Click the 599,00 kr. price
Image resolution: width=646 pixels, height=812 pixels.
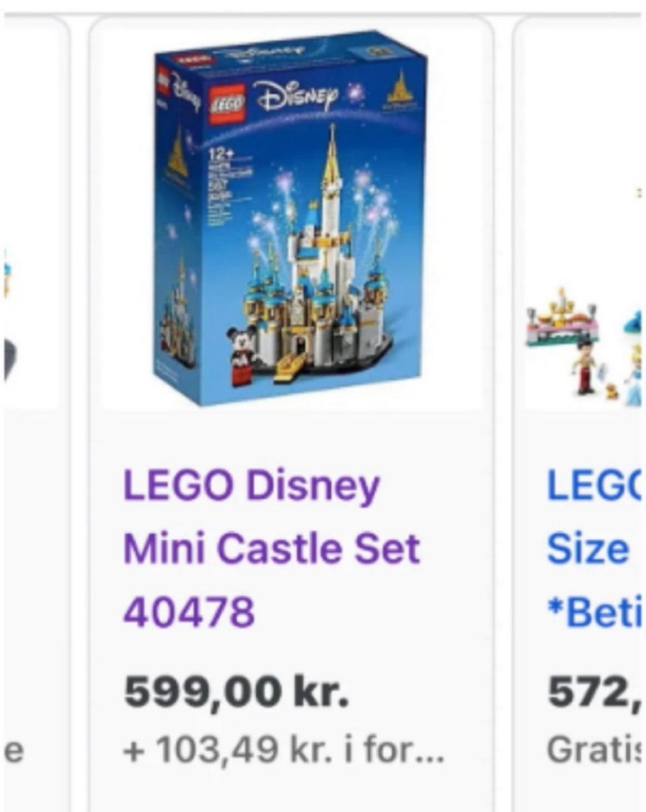pyautogui.click(x=236, y=692)
